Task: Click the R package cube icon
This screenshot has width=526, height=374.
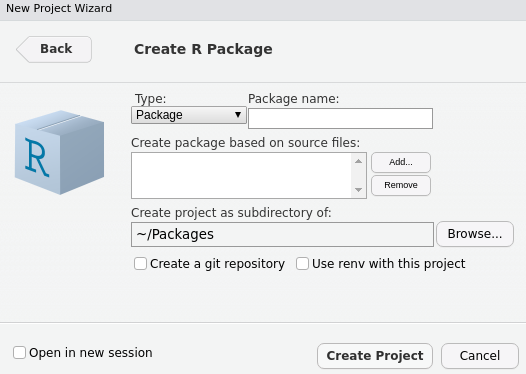Action: tap(59, 153)
